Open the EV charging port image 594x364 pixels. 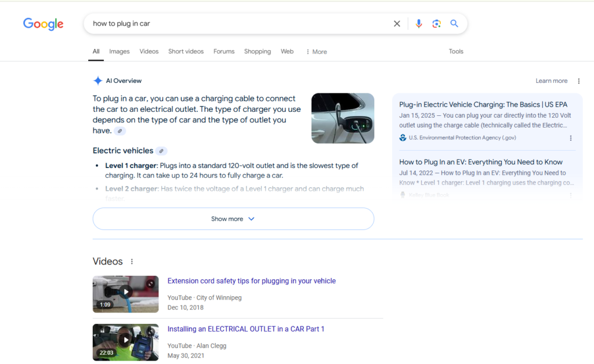point(342,118)
